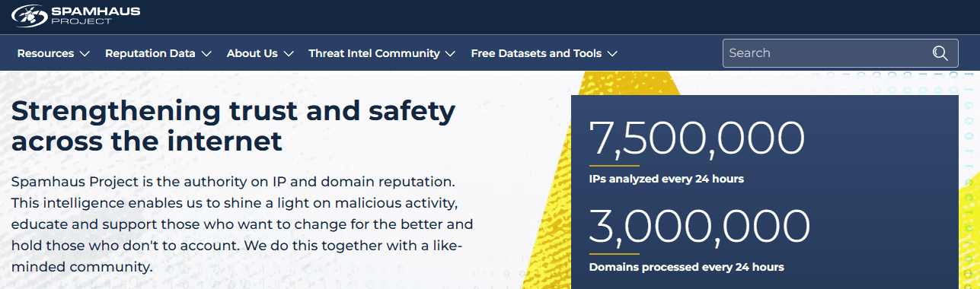The width and height of the screenshot is (980, 289).
Task: Expand the chevron next to Free Datasets and Tools
Action: click(x=612, y=54)
